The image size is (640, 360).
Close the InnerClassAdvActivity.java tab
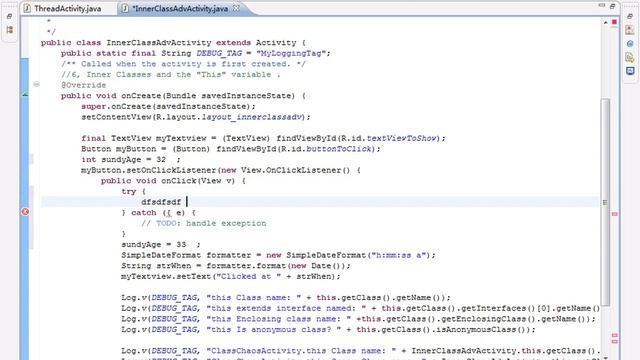point(236,8)
